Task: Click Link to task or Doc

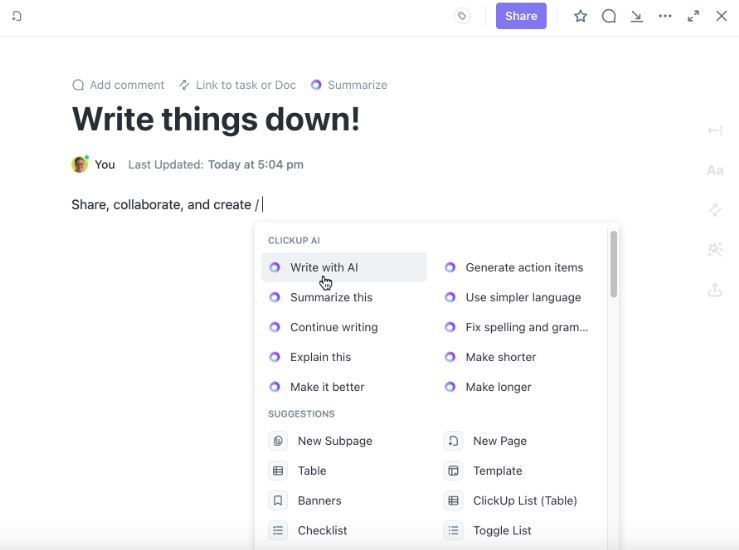Action: [238, 85]
